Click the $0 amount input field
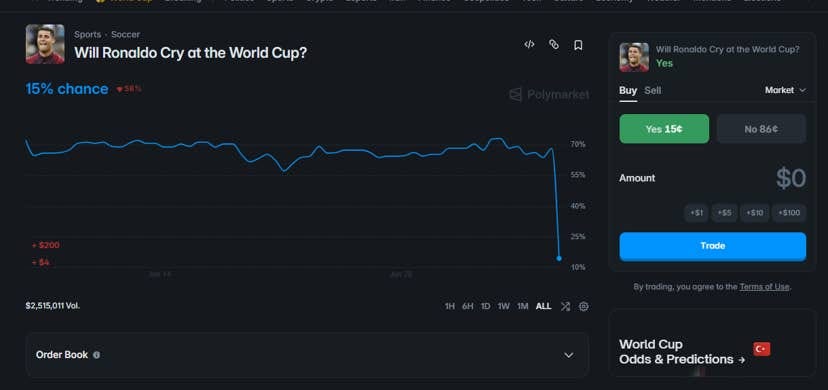 (712, 178)
